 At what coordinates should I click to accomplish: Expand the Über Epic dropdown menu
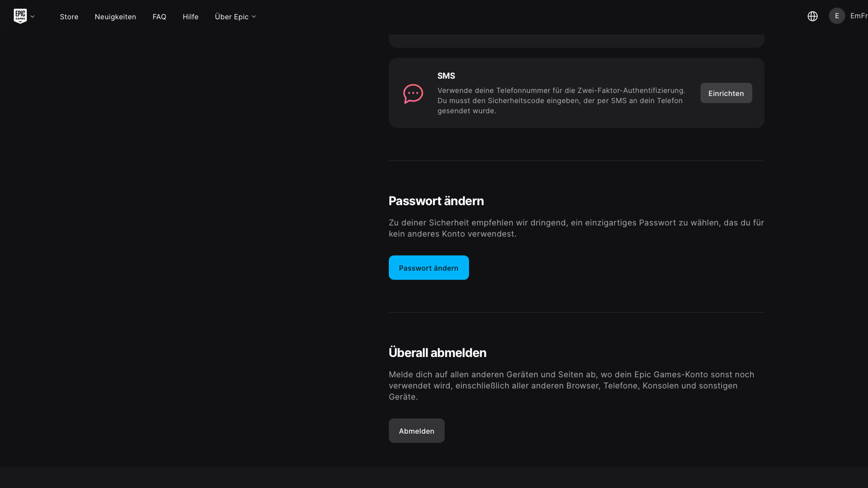(235, 17)
